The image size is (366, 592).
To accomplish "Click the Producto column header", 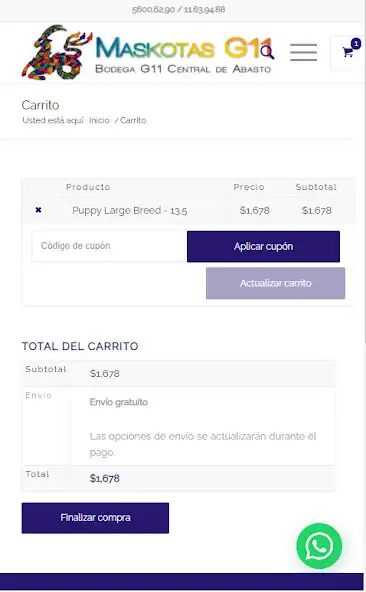I will (x=88, y=187).
